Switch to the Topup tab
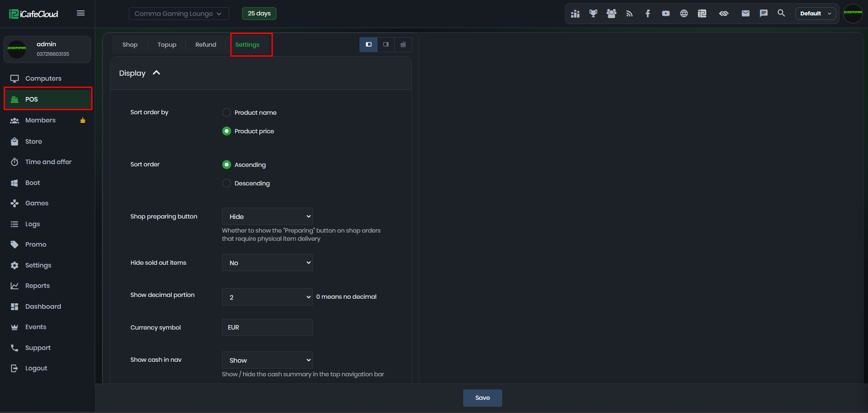The height and width of the screenshot is (413, 868). tap(167, 44)
